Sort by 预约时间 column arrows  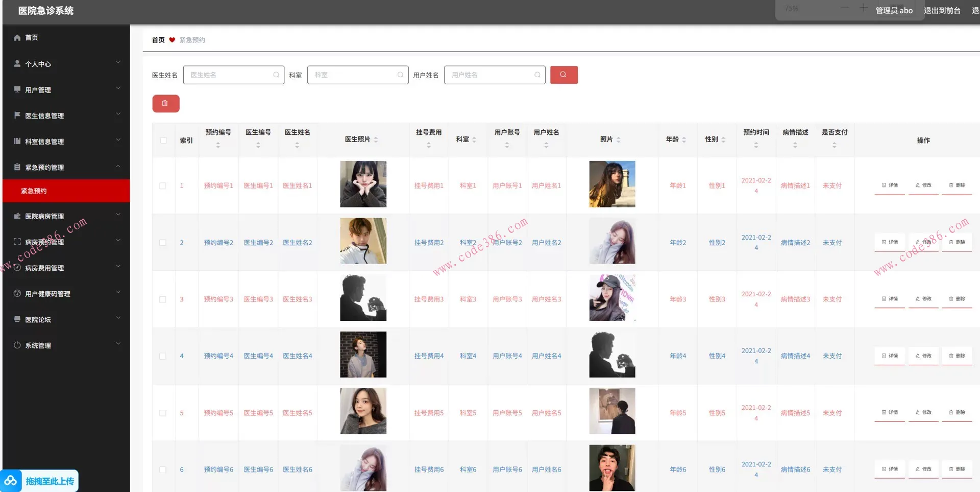(x=756, y=145)
